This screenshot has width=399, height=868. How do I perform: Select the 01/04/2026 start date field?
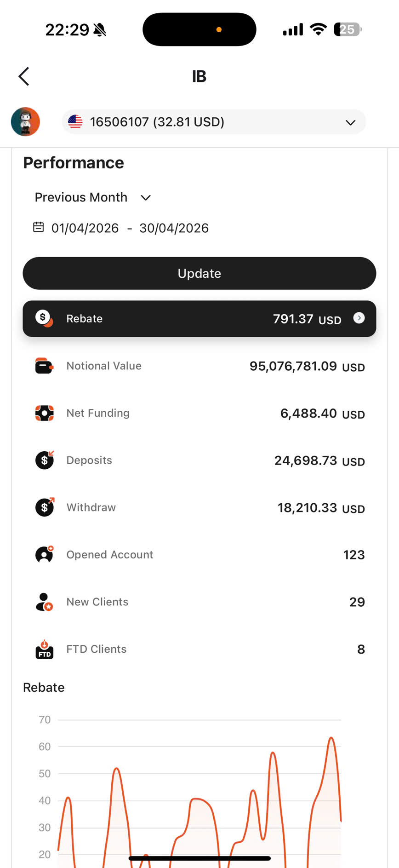point(85,228)
